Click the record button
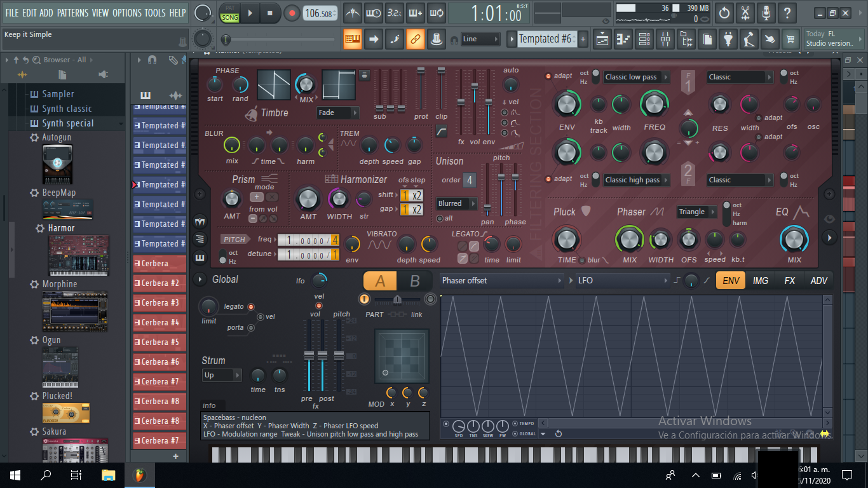This screenshot has height=488, width=868. pyautogui.click(x=292, y=13)
